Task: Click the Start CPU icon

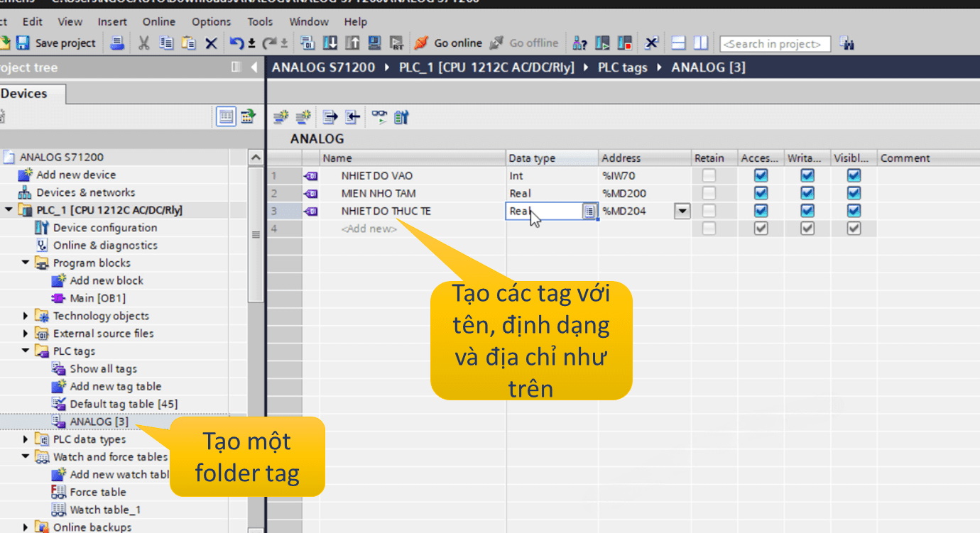Action: 602,43
